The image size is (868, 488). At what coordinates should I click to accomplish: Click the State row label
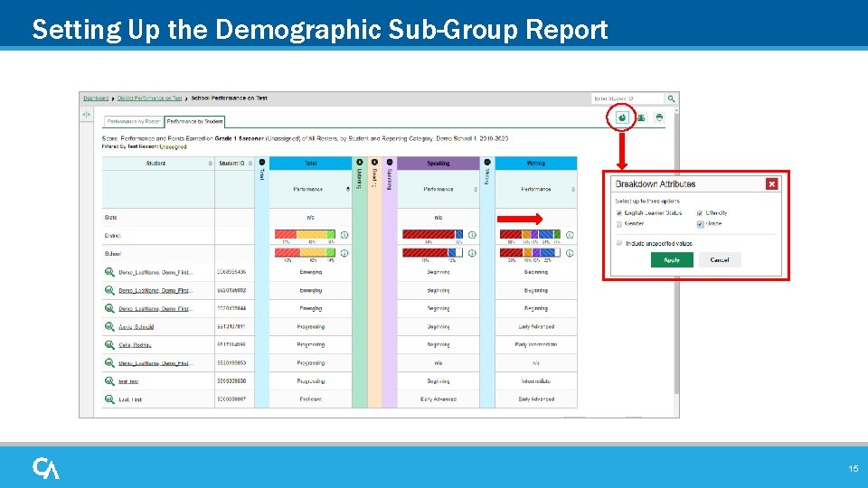110,218
